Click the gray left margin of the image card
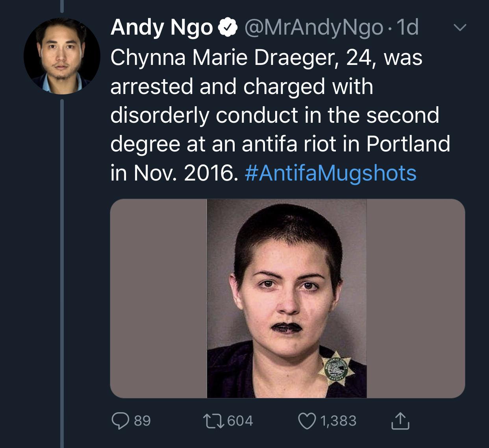The width and height of the screenshot is (489, 448). point(158,298)
